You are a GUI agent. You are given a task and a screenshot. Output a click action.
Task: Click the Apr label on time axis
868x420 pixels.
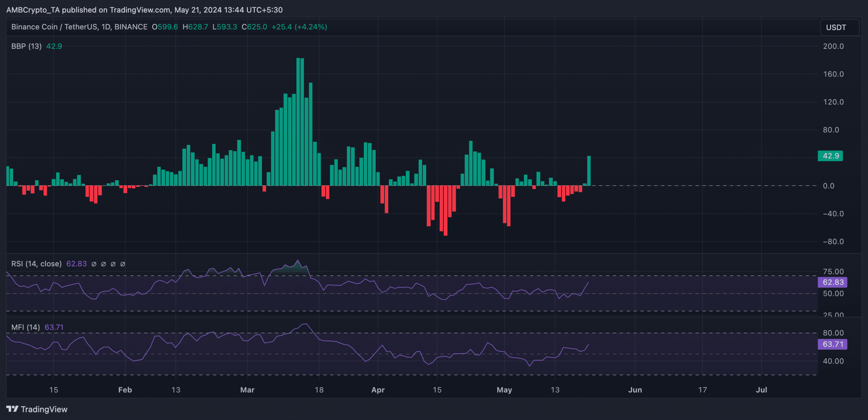(x=378, y=390)
